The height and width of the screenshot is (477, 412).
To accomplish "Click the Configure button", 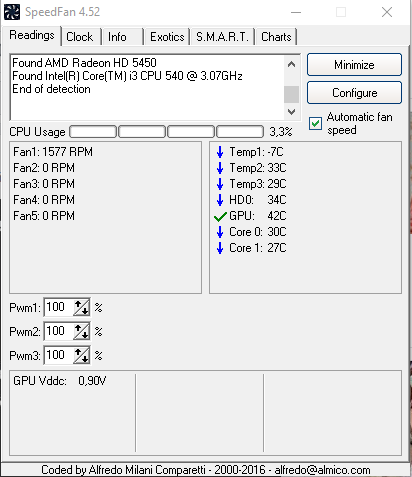I will [x=354, y=93].
